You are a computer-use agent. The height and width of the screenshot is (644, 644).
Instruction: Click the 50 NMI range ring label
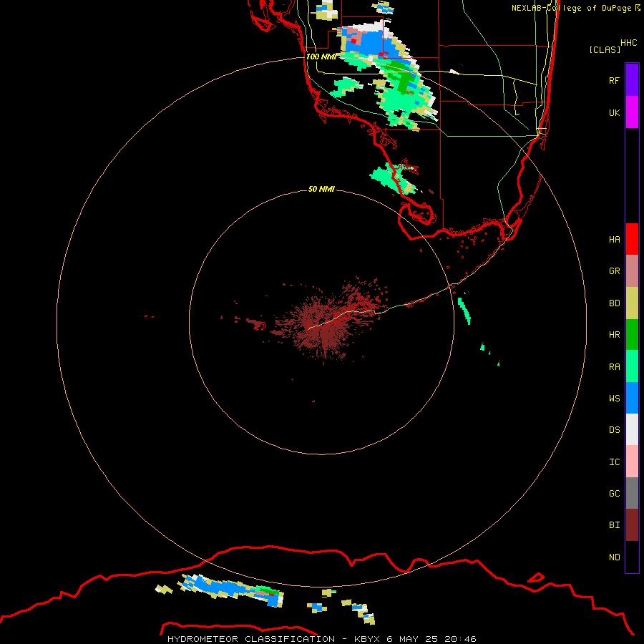pyautogui.click(x=321, y=189)
